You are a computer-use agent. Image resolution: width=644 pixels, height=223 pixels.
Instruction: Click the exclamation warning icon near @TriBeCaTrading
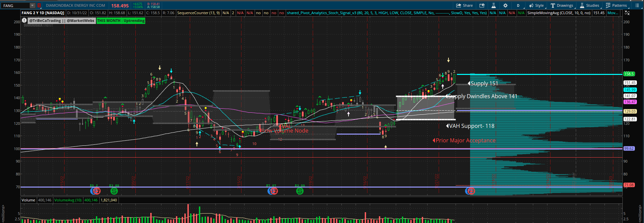pos(24,20)
